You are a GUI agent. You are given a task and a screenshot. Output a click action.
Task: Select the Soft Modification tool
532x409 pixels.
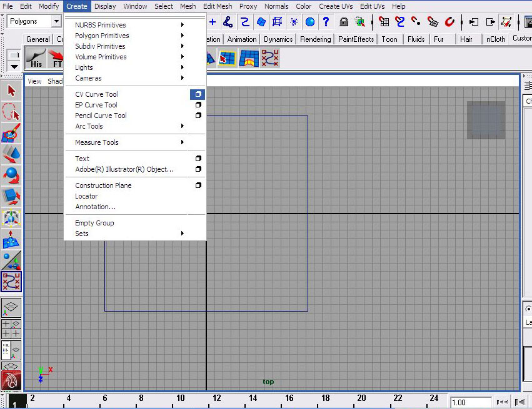tap(11, 239)
